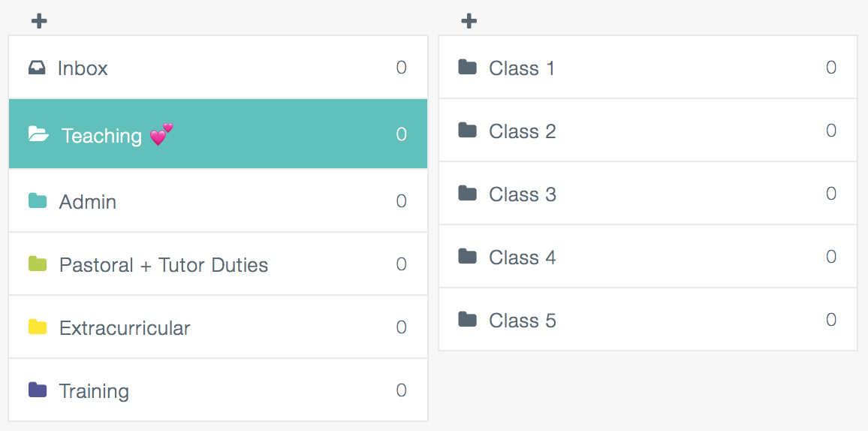Click the Class 3 folder icon

[x=468, y=193]
